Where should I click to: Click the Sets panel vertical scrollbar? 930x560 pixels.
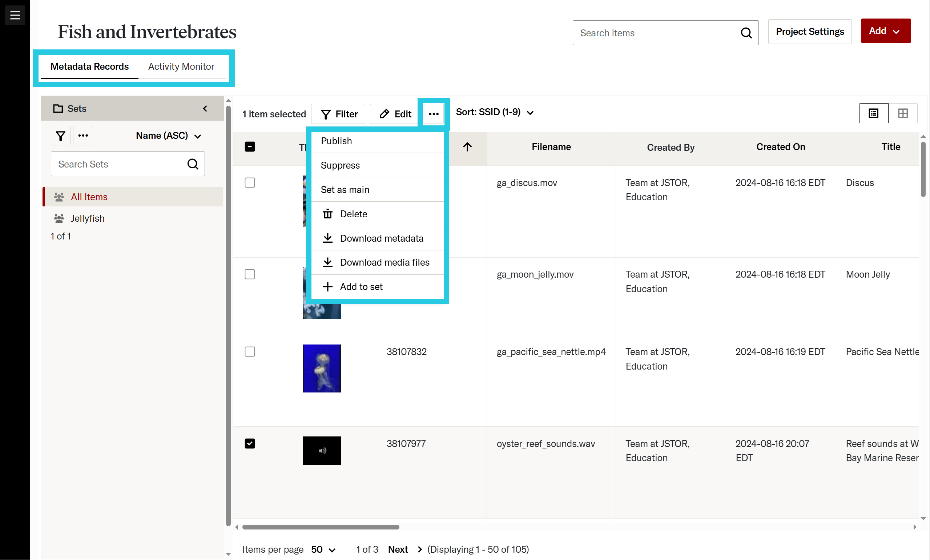click(x=228, y=315)
